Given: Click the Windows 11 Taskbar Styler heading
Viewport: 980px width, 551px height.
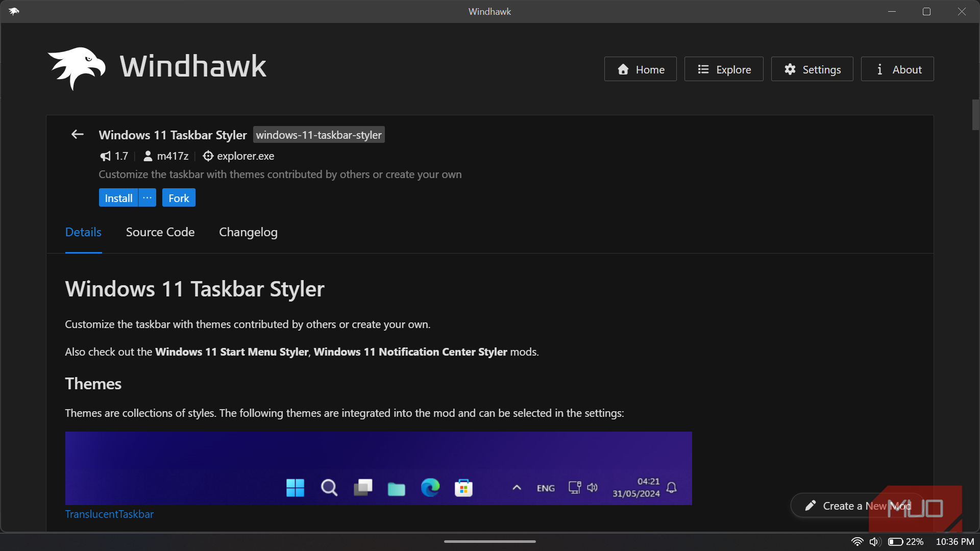Looking at the screenshot, I should point(194,289).
